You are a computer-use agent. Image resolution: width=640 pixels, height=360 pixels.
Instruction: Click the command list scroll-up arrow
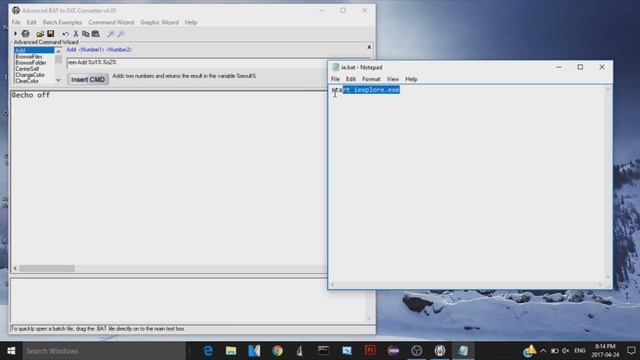coord(58,51)
